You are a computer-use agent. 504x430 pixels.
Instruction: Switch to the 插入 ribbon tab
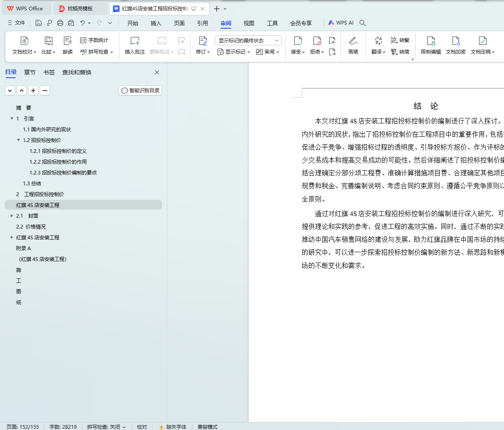tap(156, 23)
